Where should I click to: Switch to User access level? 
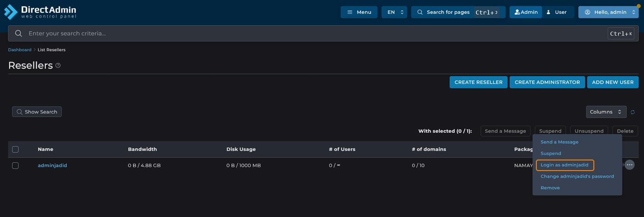point(557,12)
